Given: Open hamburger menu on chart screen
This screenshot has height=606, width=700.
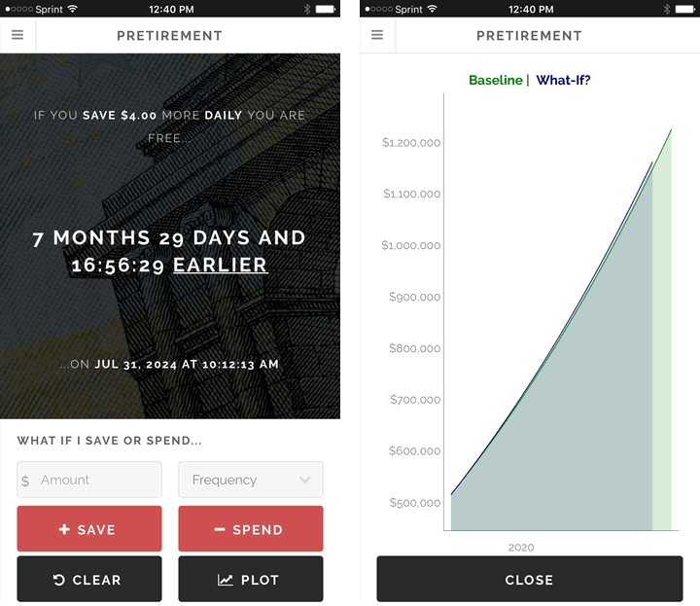Looking at the screenshot, I should click(377, 35).
